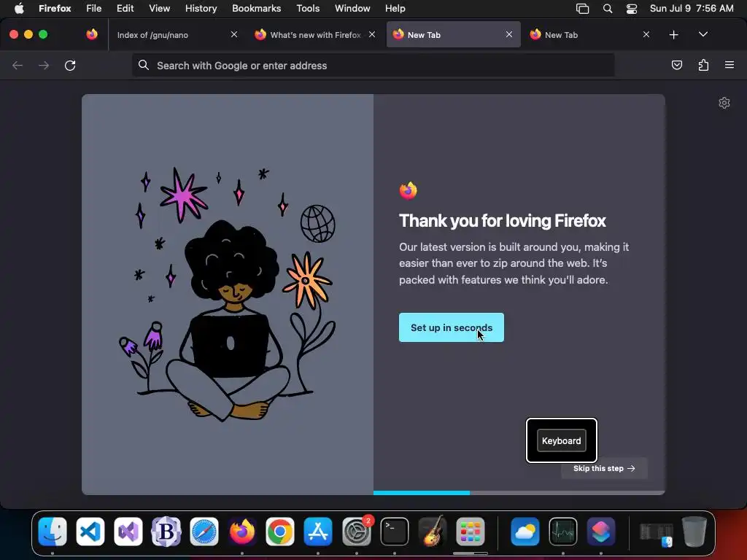Open System Settings from the Dock
747x560 pixels.
(x=356, y=532)
